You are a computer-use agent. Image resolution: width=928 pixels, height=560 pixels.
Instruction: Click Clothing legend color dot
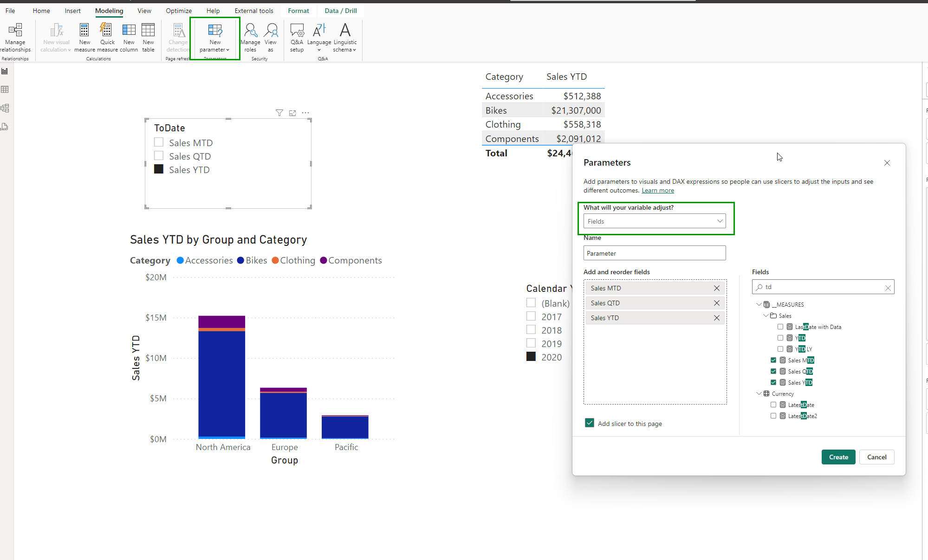pyautogui.click(x=275, y=260)
